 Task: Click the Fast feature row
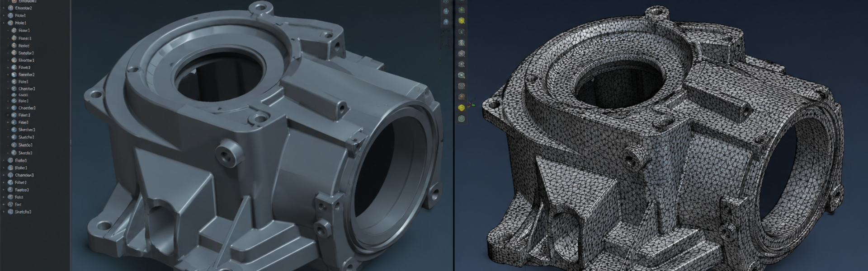(18, 205)
